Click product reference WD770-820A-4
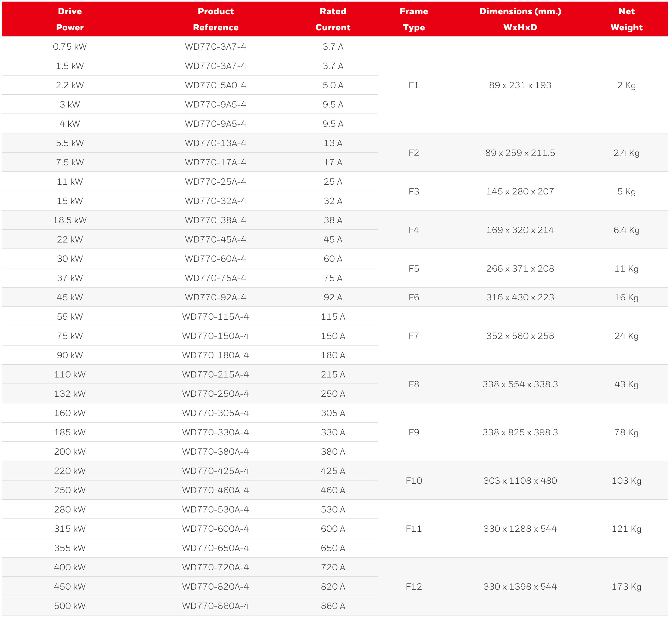Image resolution: width=672 pixels, height=619 pixels. (x=216, y=586)
